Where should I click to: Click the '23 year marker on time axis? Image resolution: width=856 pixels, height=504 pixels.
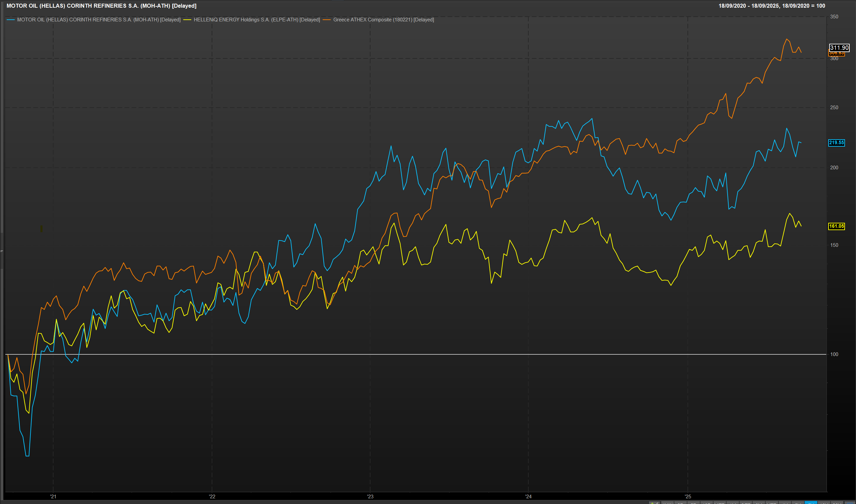[x=370, y=497]
